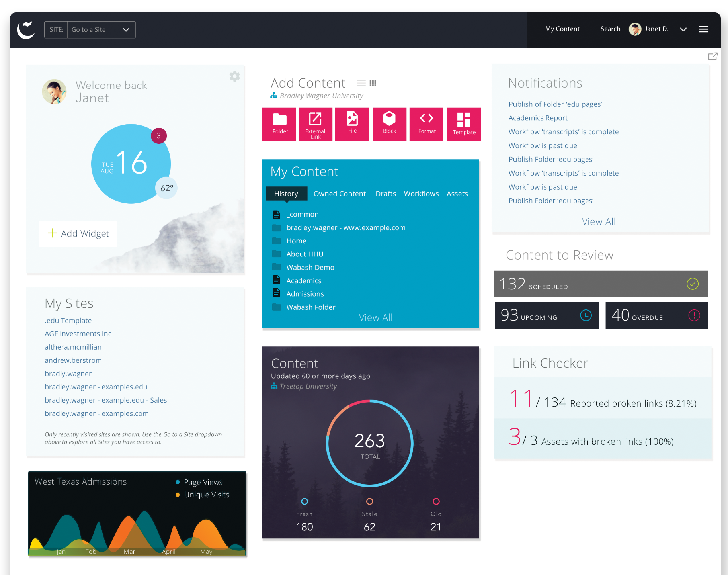728x575 pixels.
Task: Open Publish of Folder 'edu pages' notification
Action: pyautogui.click(x=555, y=104)
